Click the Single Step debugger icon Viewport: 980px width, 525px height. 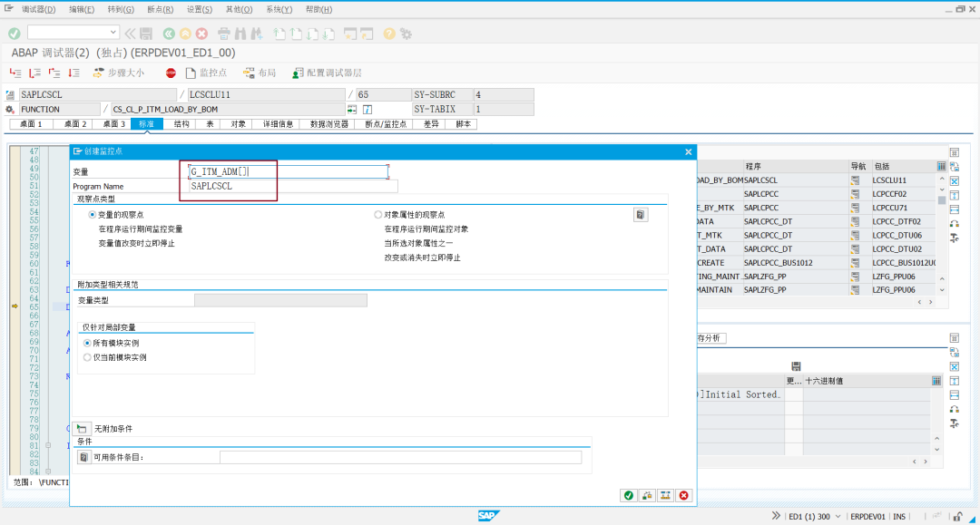(15, 73)
